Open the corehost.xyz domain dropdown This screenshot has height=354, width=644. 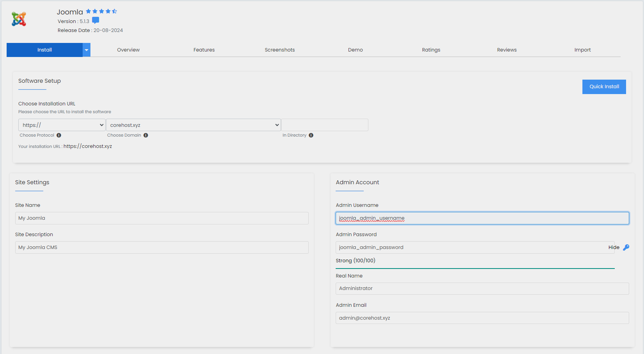coord(193,125)
